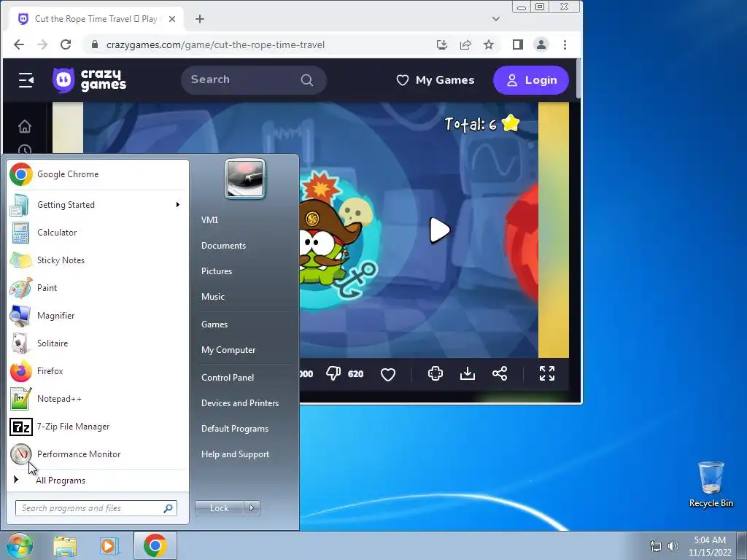
Task: Open Chrome tab search chevron
Action: pos(496,19)
